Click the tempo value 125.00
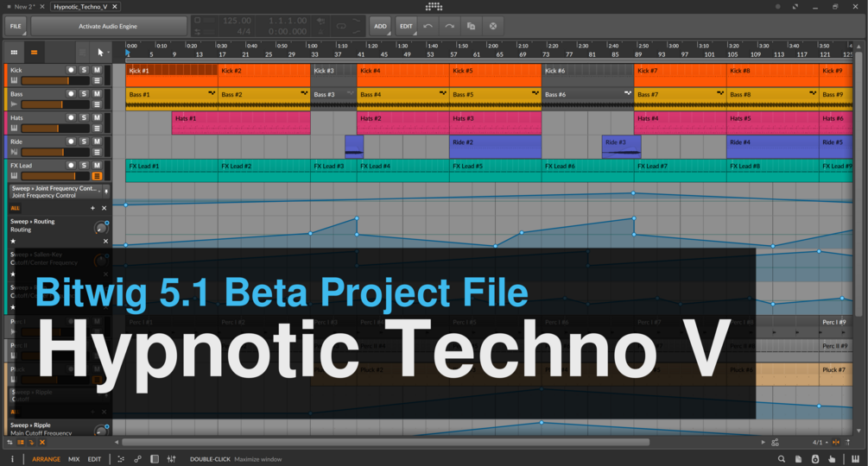Viewport: 868px width, 466px height. pyautogui.click(x=237, y=21)
